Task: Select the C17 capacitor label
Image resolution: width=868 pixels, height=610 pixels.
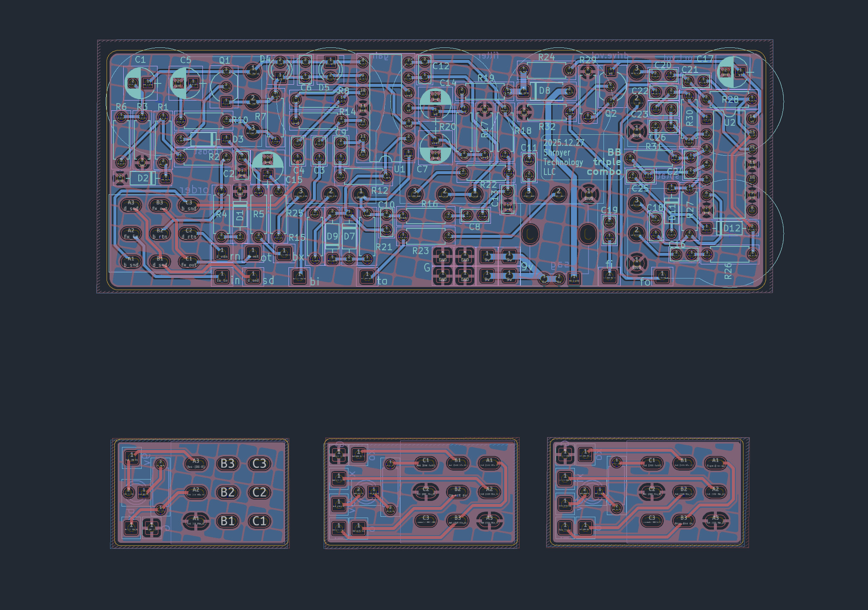Action: (705, 59)
